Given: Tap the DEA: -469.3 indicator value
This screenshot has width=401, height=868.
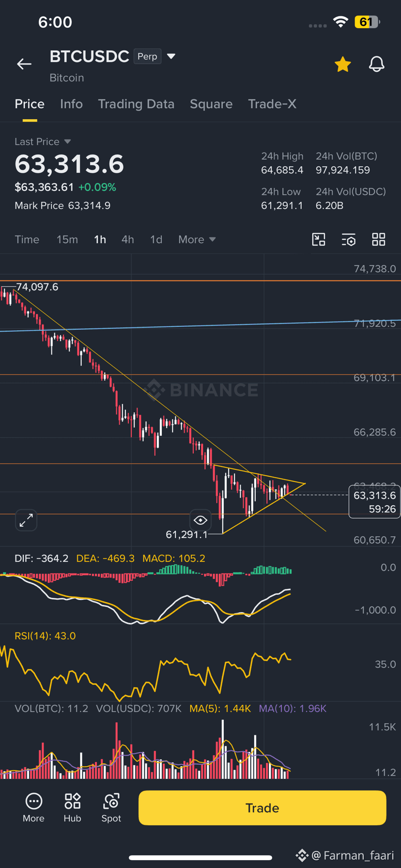Looking at the screenshot, I should click(105, 558).
